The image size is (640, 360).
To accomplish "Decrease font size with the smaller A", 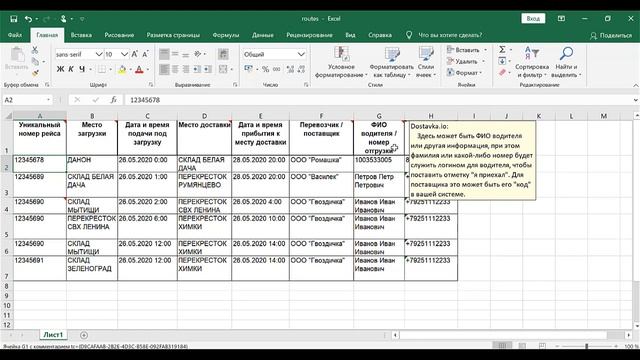I will click(145, 54).
